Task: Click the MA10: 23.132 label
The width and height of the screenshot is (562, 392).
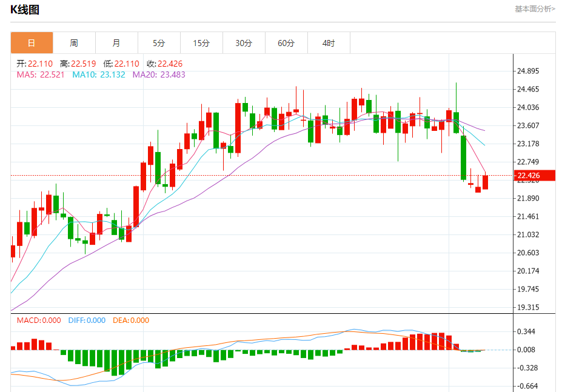Action: (99, 75)
